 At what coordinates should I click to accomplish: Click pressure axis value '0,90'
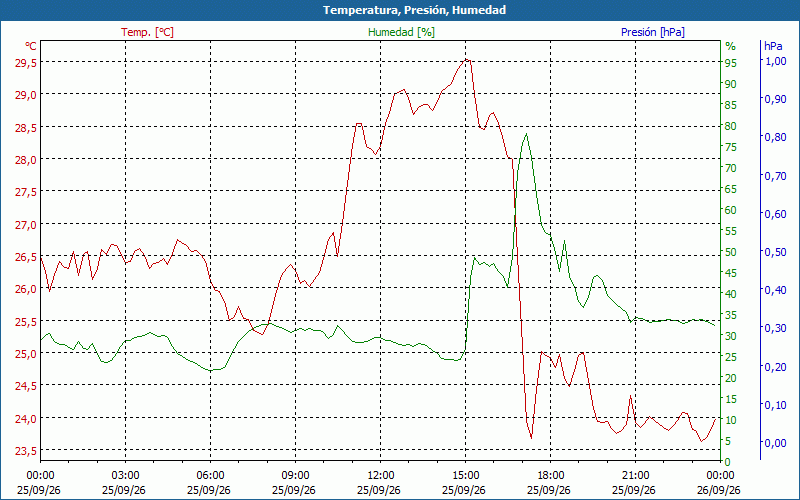pyautogui.click(x=776, y=99)
